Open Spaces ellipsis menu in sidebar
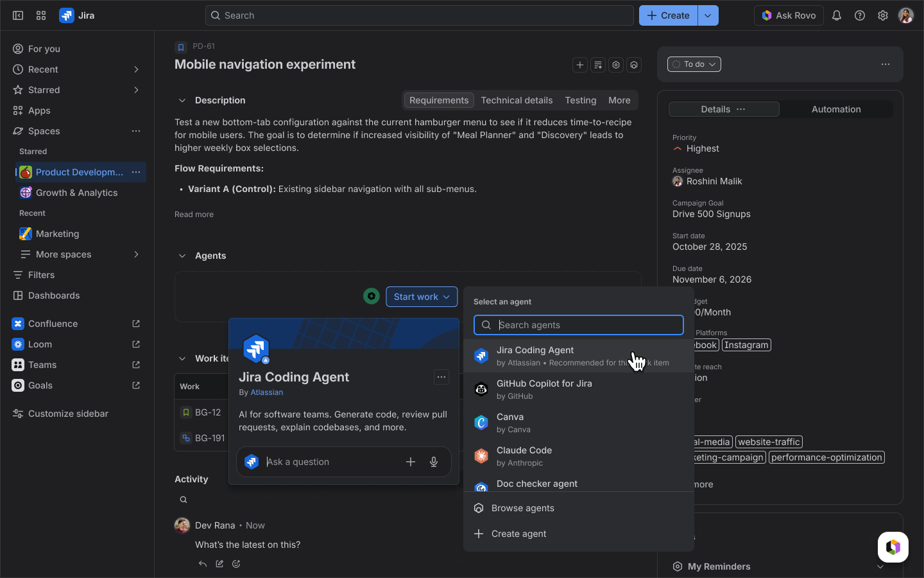This screenshot has height=578, width=924. click(136, 131)
